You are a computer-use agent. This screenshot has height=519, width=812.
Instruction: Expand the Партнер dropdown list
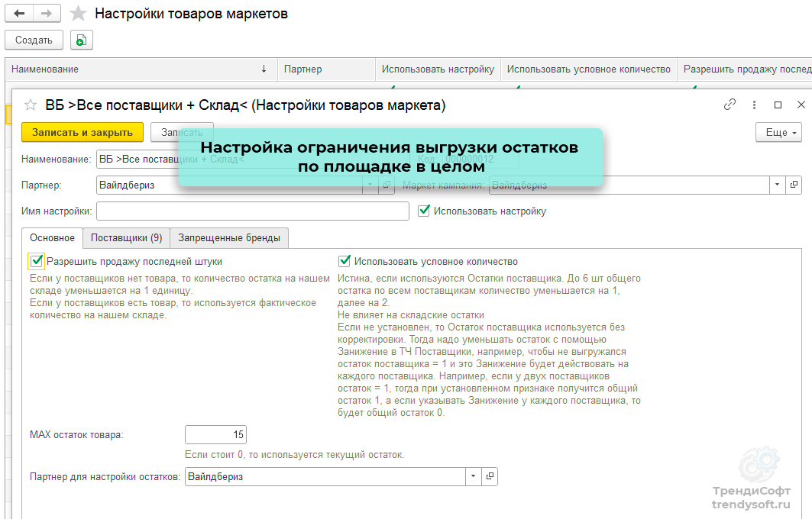(x=370, y=185)
